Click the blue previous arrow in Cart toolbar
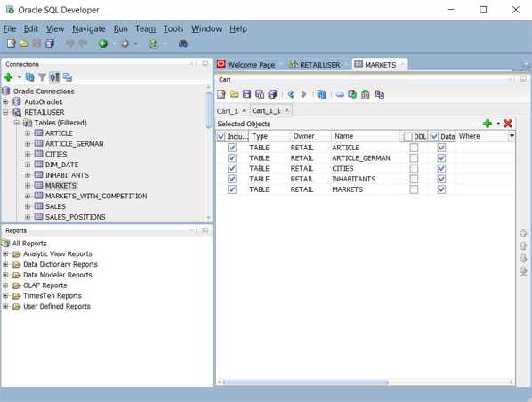The width and height of the screenshot is (532, 402). (291, 94)
